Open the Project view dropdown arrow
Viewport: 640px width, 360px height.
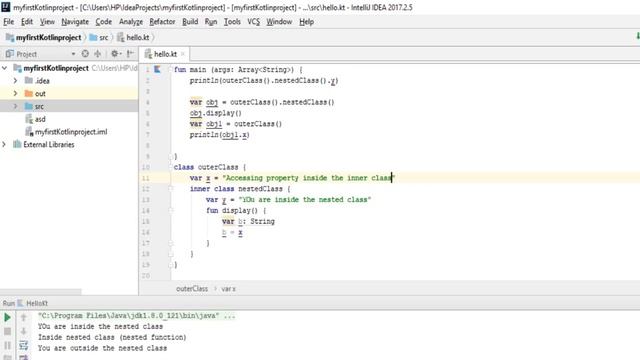(x=73, y=54)
